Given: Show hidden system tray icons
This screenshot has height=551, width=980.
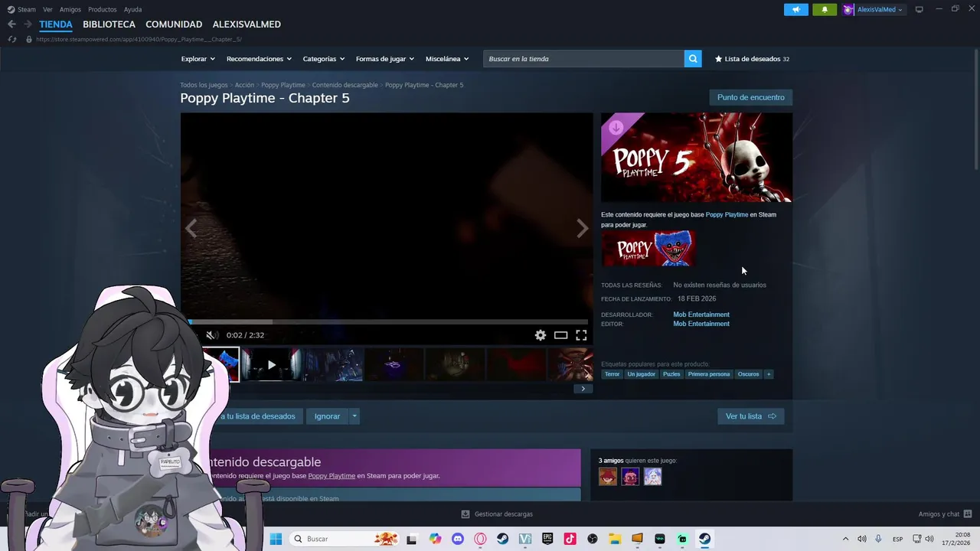Looking at the screenshot, I should tap(845, 539).
